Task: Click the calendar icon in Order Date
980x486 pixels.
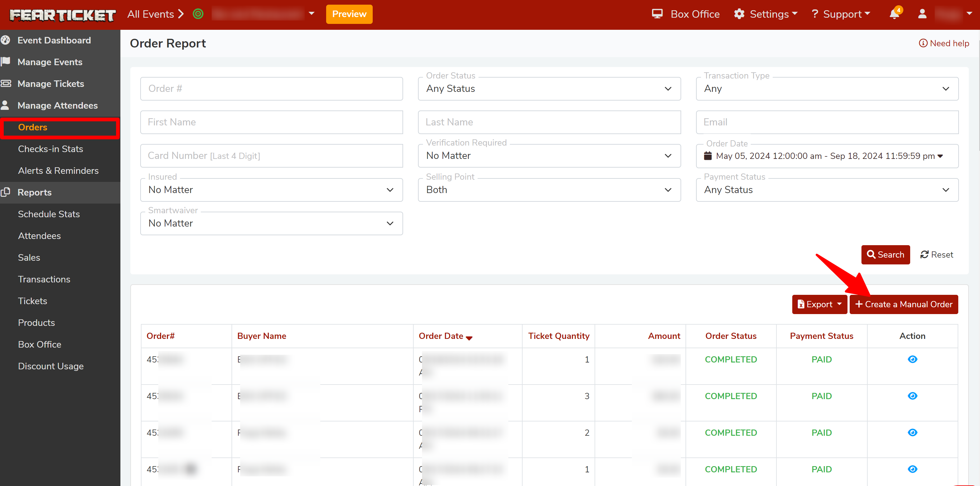Action: click(708, 156)
